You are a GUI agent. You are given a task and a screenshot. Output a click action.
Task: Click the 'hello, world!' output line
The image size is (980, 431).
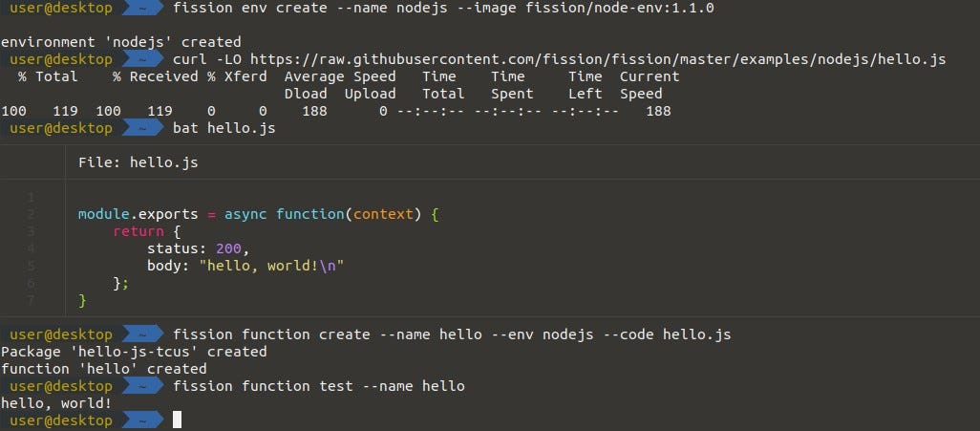coord(56,403)
